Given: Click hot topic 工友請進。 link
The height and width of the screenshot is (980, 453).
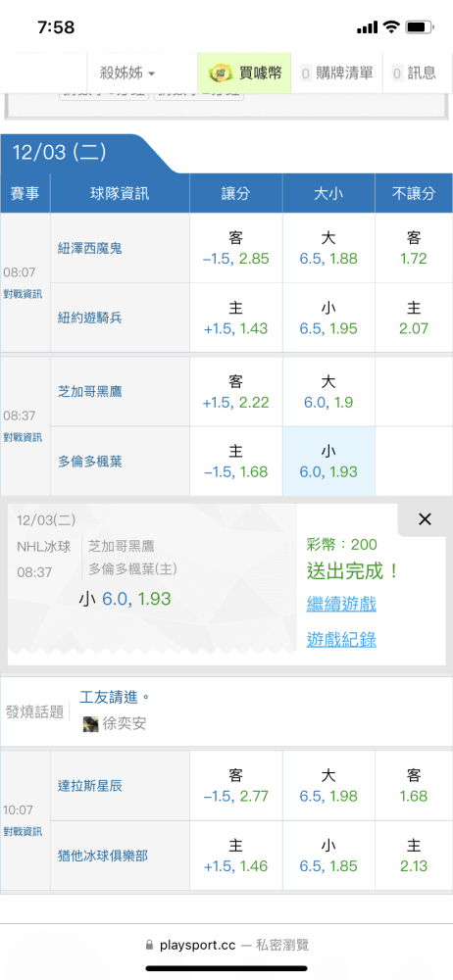Looking at the screenshot, I should [116, 697].
